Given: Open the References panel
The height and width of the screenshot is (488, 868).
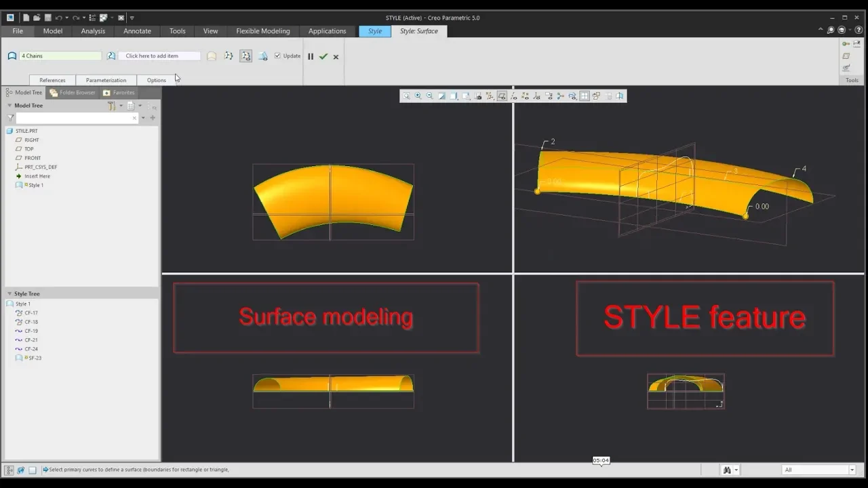Looking at the screenshot, I should tap(52, 80).
